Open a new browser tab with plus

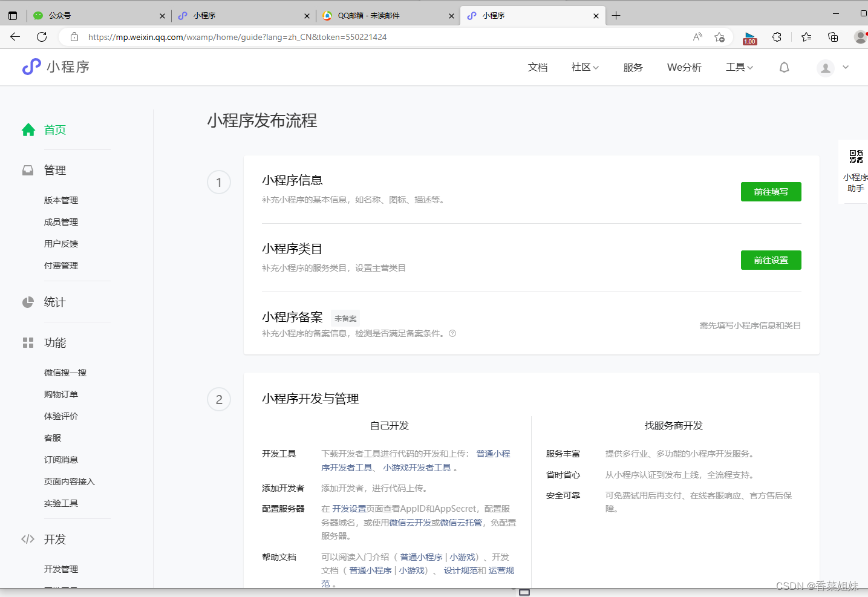click(616, 16)
